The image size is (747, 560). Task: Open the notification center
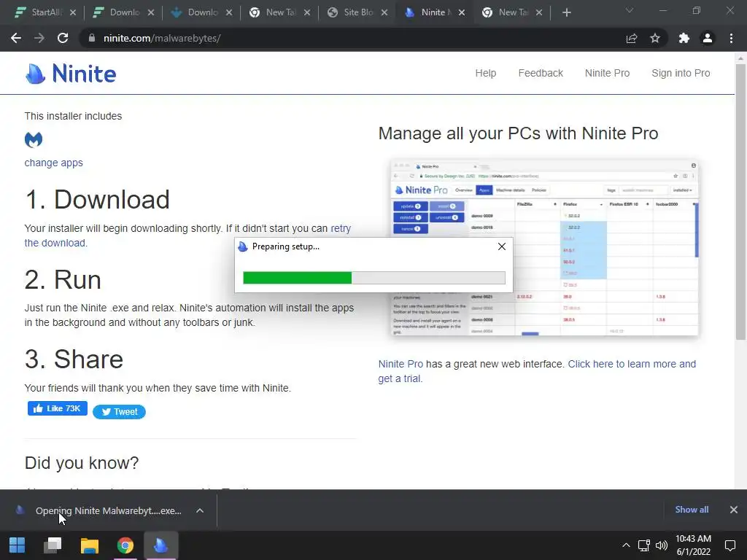tap(729, 545)
